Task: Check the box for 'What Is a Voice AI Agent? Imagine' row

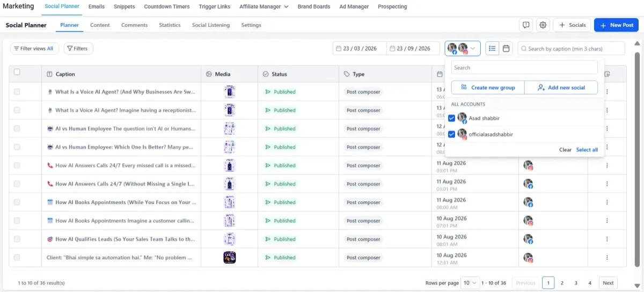Action: (x=17, y=110)
